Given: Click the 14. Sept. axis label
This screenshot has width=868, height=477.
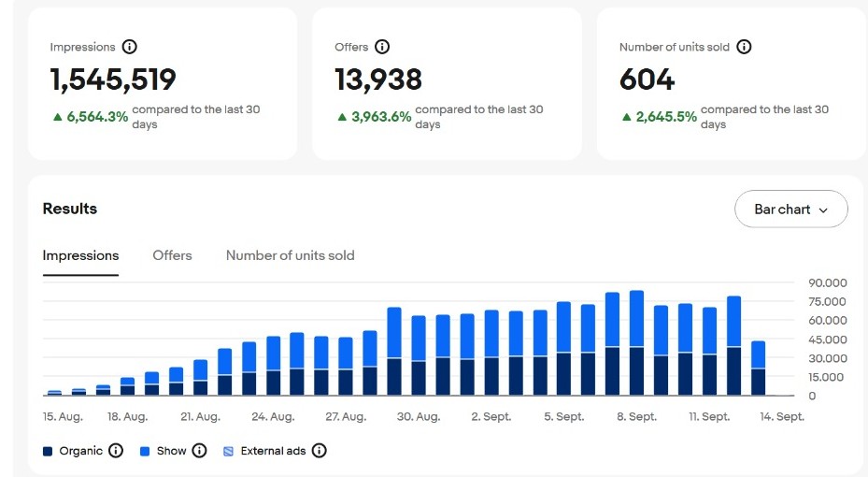Looking at the screenshot, I should coord(782,416).
